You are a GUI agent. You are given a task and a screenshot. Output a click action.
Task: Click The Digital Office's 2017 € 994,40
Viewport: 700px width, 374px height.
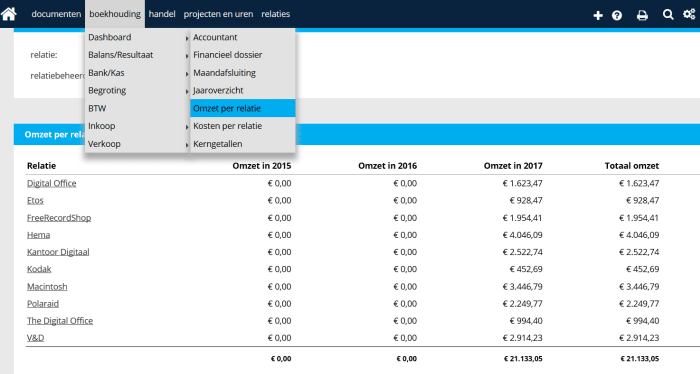tap(526, 320)
